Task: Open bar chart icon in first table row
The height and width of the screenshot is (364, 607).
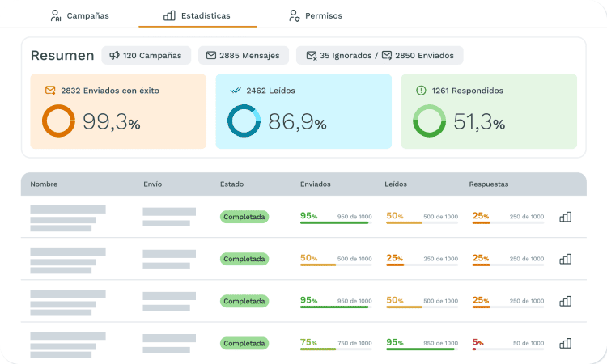Action: point(566,217)
